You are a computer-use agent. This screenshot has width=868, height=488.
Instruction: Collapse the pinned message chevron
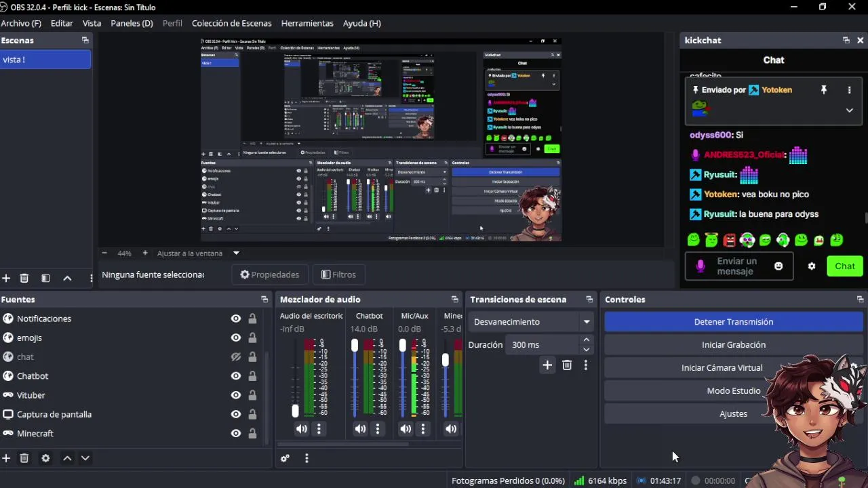(849, 110)
